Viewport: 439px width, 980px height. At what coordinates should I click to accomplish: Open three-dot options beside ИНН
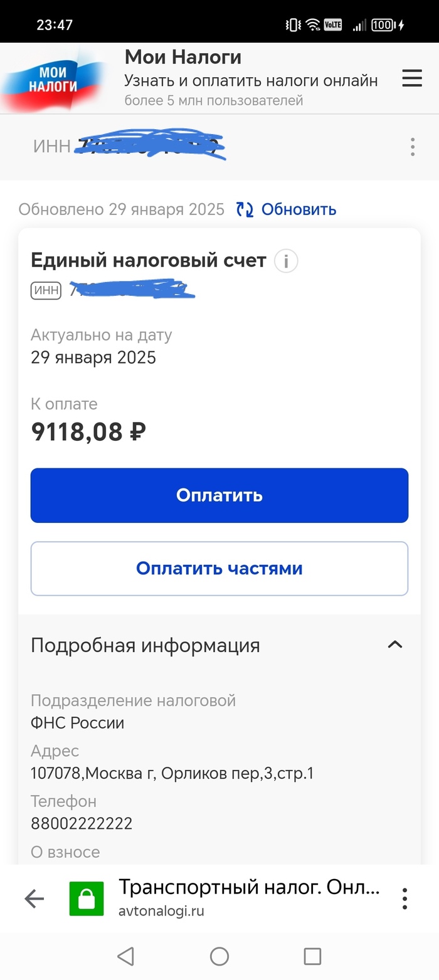click(x=412, y=147)
